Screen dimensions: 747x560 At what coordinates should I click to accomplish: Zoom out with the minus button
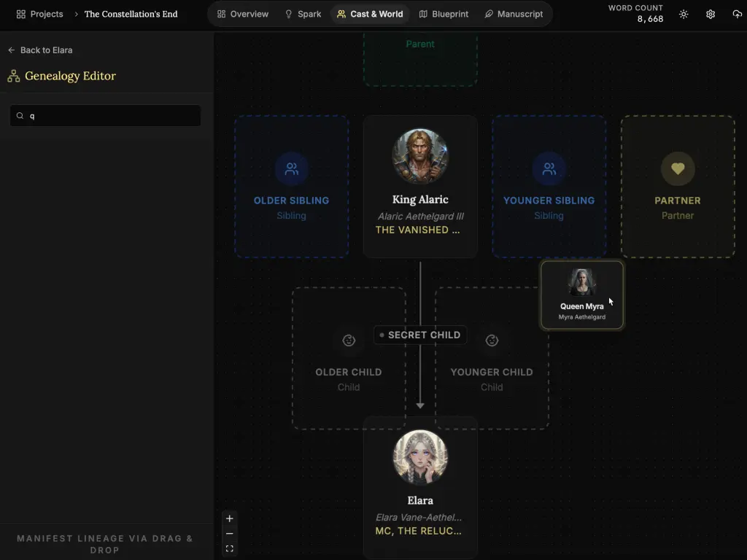(230, 534)
